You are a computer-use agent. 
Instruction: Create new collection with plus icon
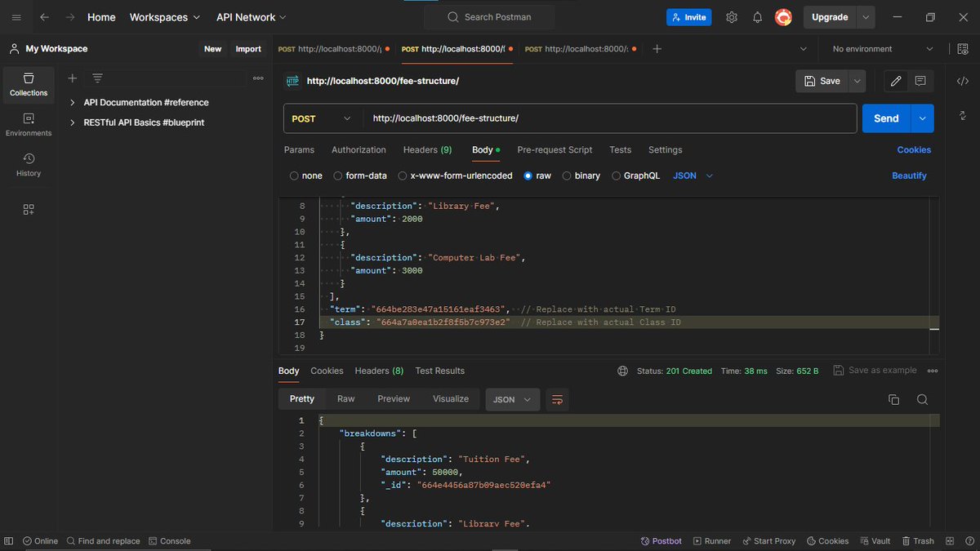pyautogui.click(x=72, y=78)
